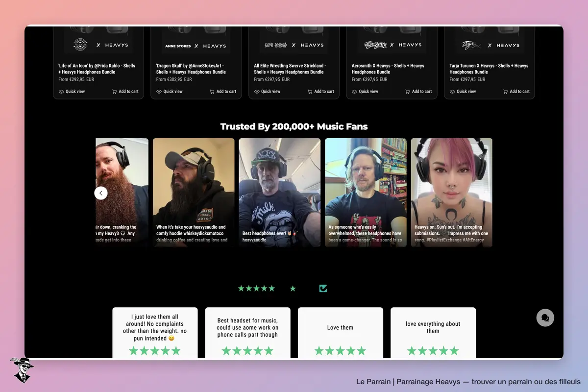Open the Aerosmith X Heavys product title

(x=388, y=69)
